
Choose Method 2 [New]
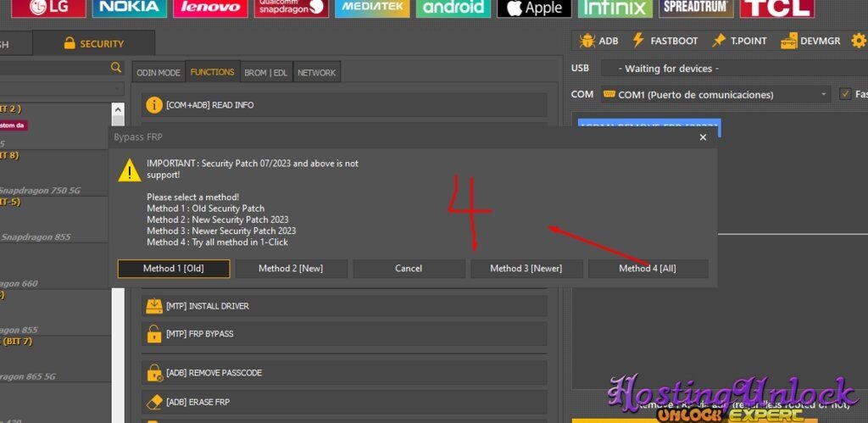point(292,269)
